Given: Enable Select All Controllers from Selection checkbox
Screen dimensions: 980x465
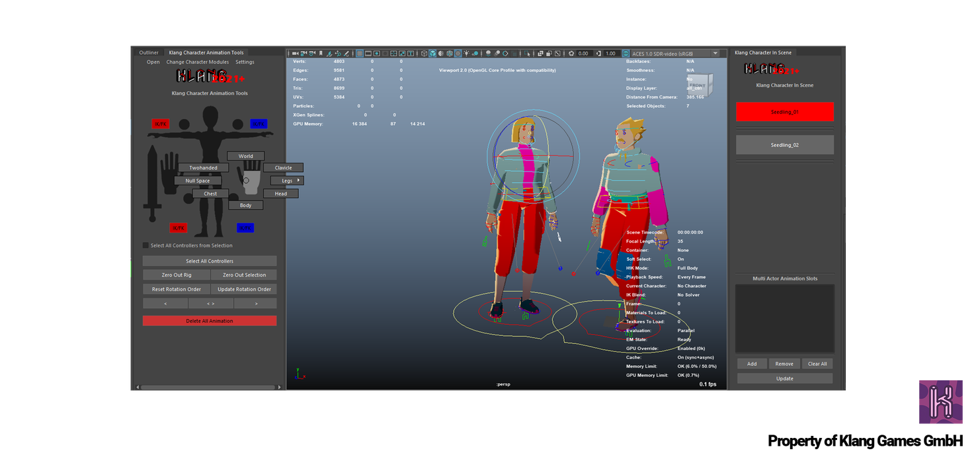Looking at the screenshot, I should click(146, 245).
